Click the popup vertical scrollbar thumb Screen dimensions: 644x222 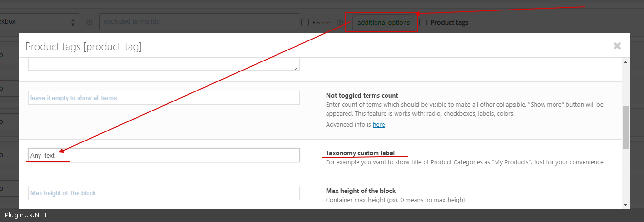(625, 127)
